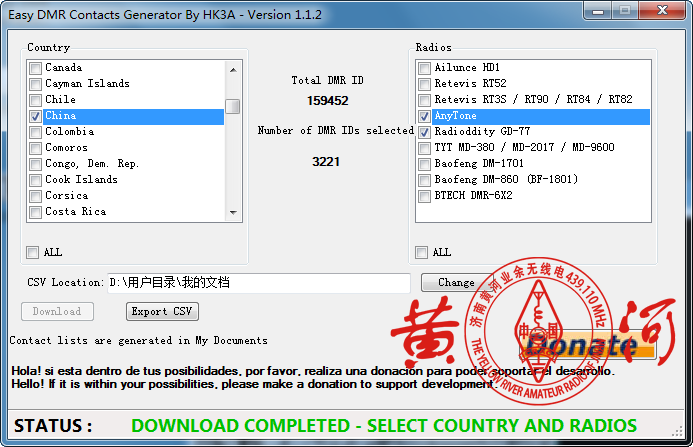Check Retevis RT3S / RT90 / RT84 / RT82

pyautogui.click(x=424, y=100)
